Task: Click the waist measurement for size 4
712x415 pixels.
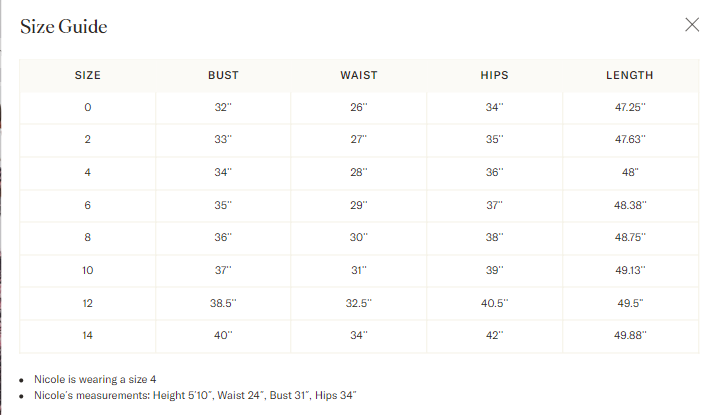Action: click(x=358, y=172)
